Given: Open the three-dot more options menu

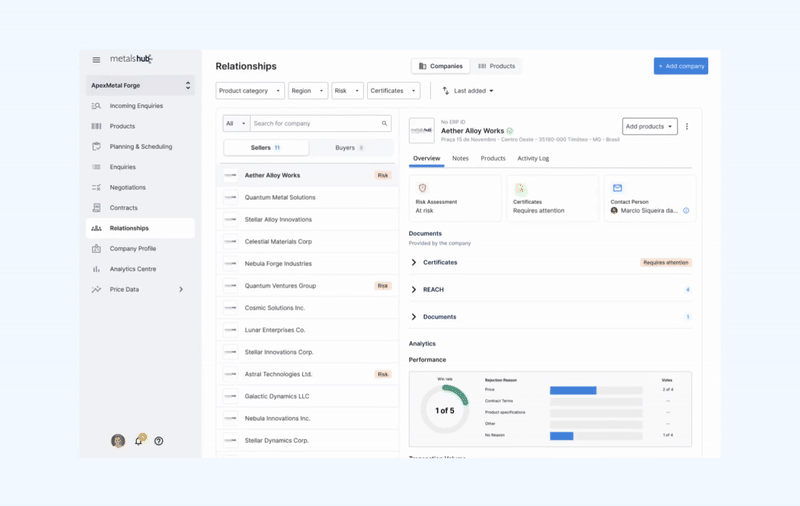Looking at the screenshot, I should pos(687,126).
